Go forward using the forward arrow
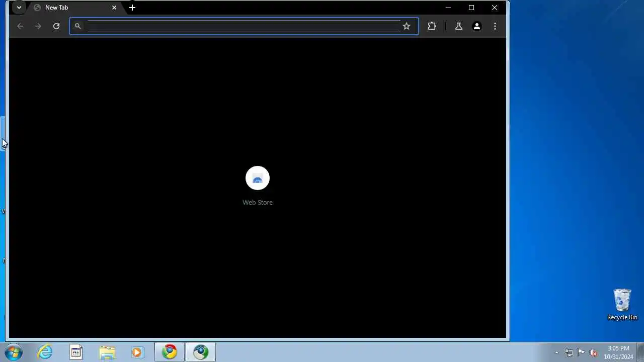The width and height of the screenshot is (644, 362). tap(38, 26)
